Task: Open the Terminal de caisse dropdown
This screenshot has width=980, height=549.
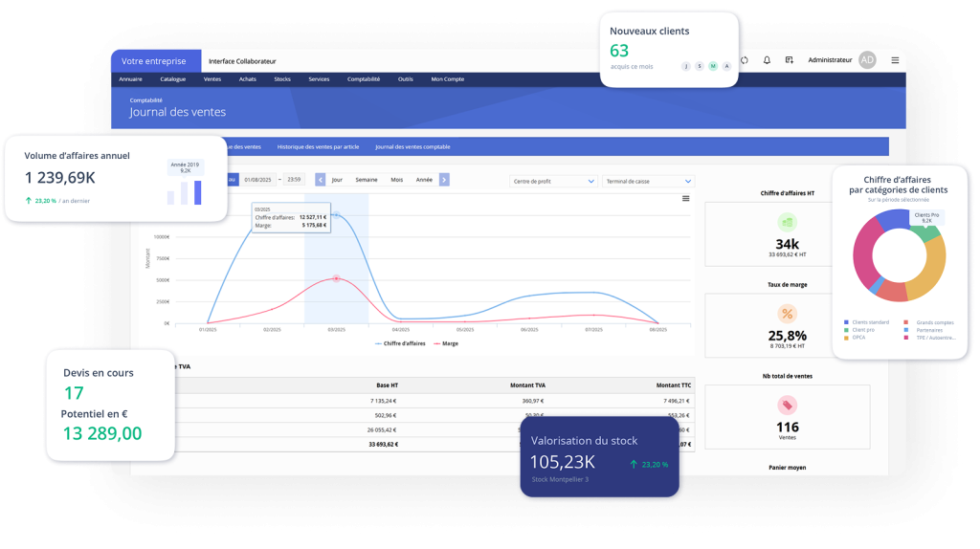Action: coord(648,181)
